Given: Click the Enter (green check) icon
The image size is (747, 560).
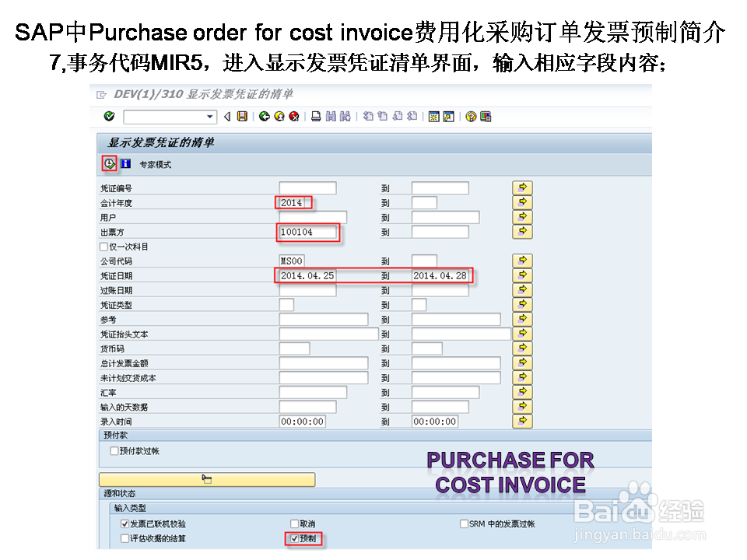Looking at the screenshot, I should pos(108,117).
